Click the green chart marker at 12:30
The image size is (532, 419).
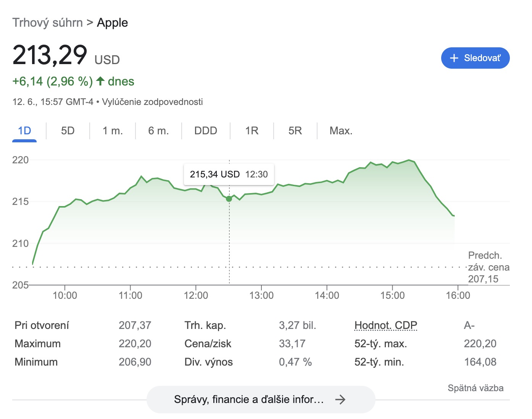point(229,199)
